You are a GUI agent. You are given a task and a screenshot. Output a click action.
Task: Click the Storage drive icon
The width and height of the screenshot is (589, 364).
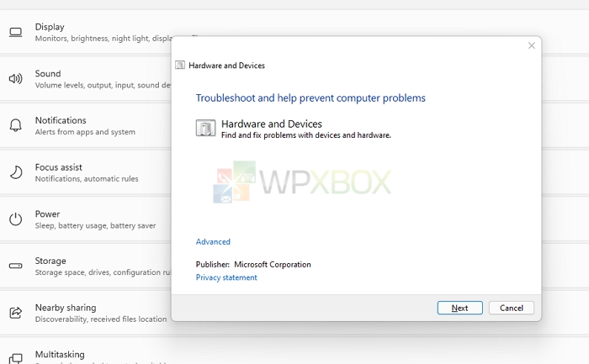15,266
